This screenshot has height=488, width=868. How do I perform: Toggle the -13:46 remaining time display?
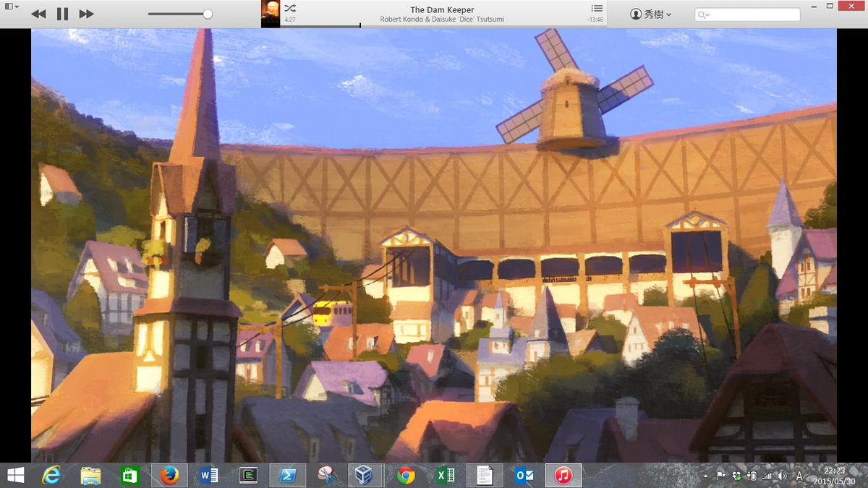595,20
